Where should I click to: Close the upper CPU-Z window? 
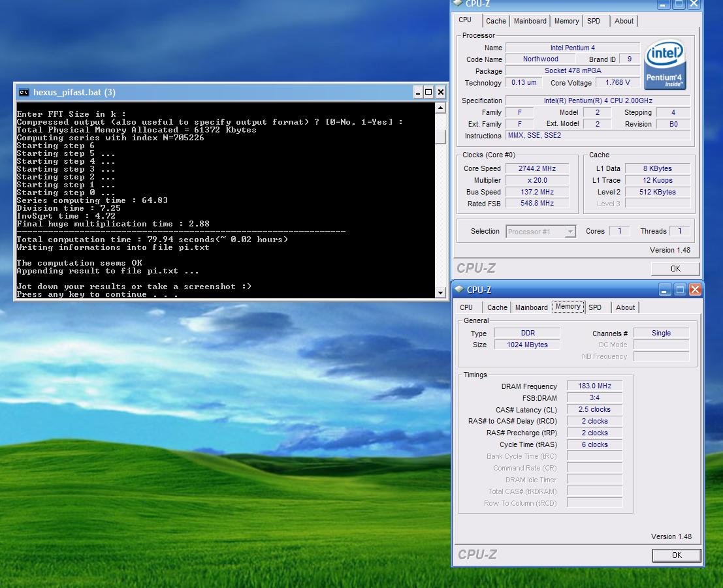(x=694, y=4)
